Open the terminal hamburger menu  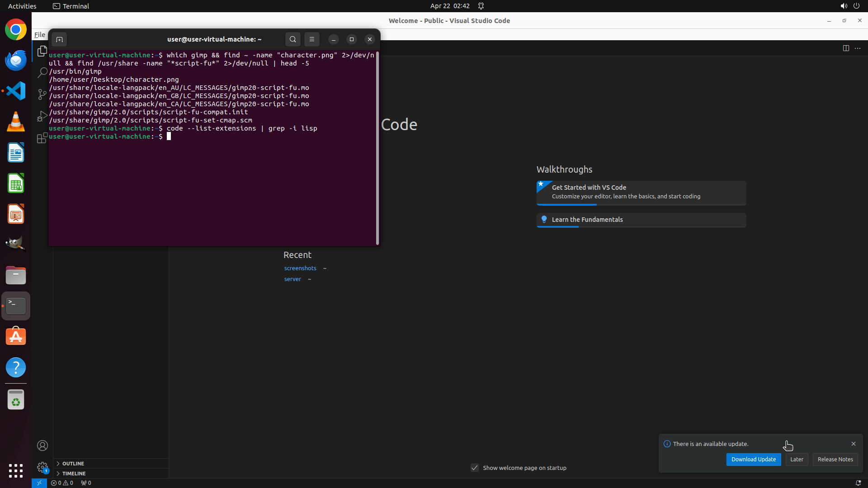[312, 39]
